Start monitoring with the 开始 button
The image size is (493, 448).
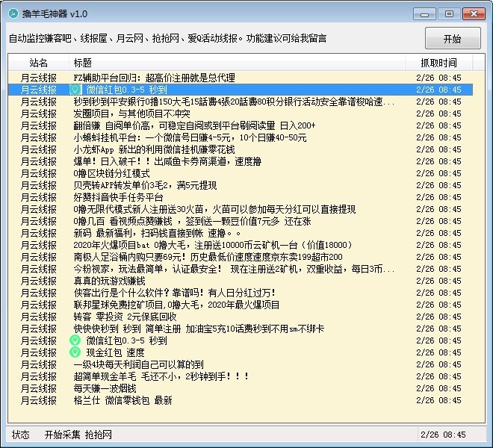point(453,38)
